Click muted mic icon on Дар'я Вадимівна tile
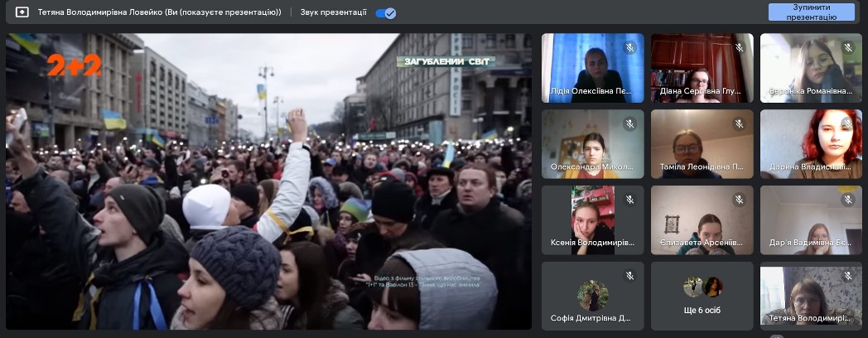This screenshot has height=338, width=868. pos(847,200)
